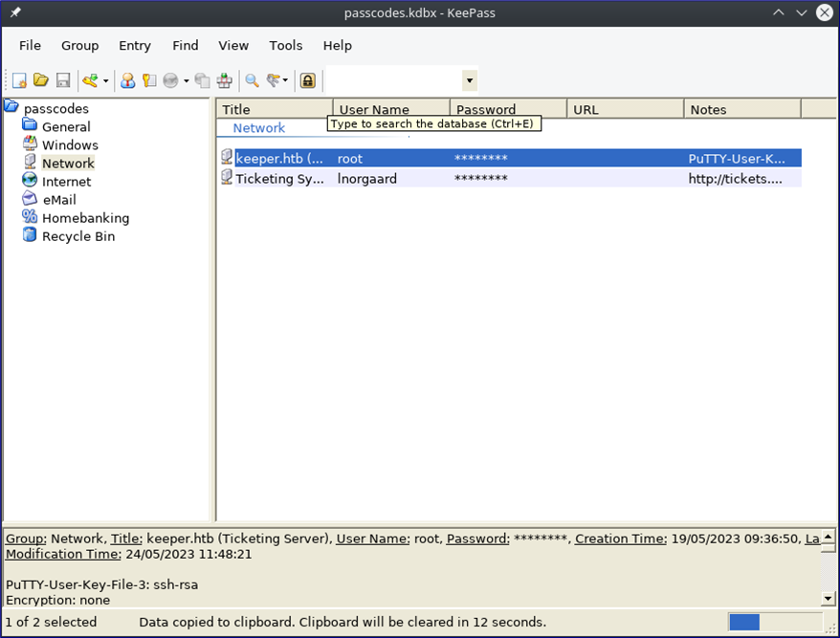Screen dimensions: 840x638
Task: Open the URL globe dropdown arrow
Action: point(186,81)
